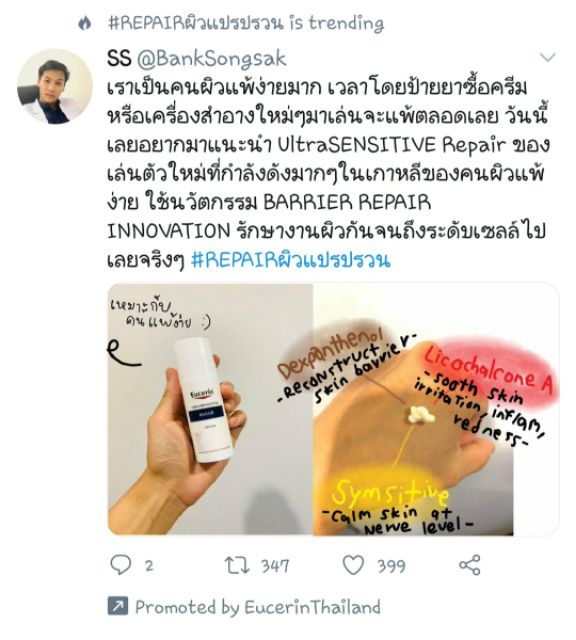Click the retweet count 347

click(275, 566)
